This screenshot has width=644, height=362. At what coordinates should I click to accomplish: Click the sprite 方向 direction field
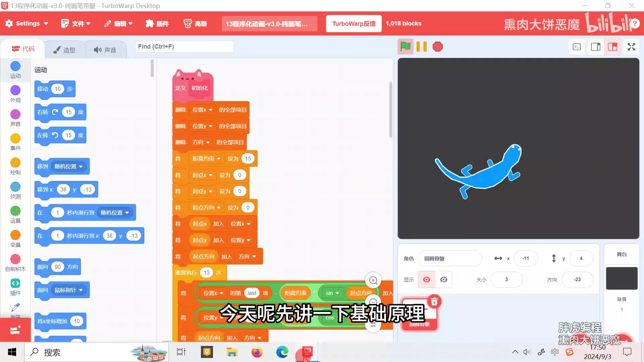point(577,280)
